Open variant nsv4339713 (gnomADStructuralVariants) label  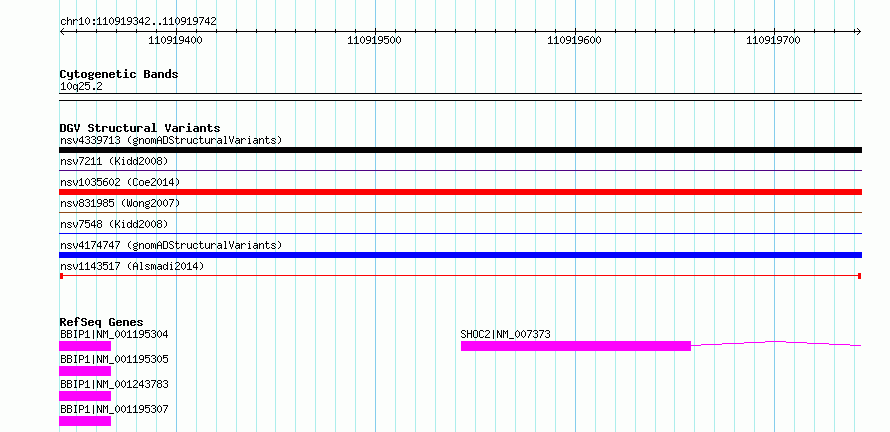pyautogui.click(x=171, y=140)
